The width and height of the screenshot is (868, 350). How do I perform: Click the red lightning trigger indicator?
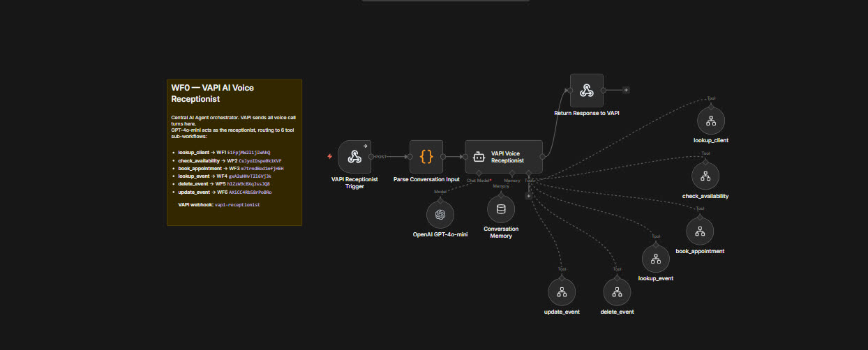coord(330,157)
